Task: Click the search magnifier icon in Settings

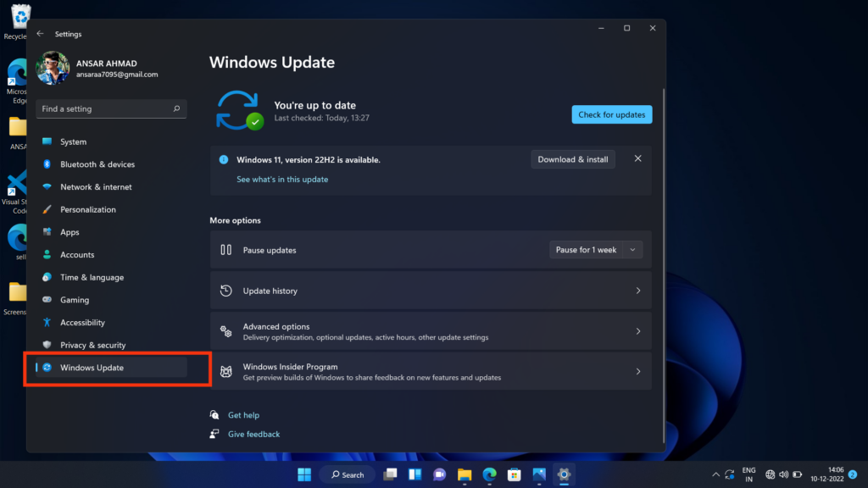Action: pos(176,109)
